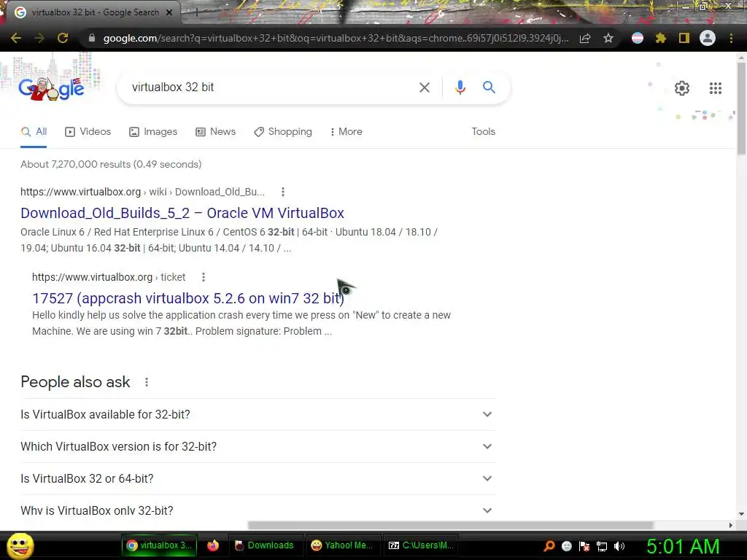Screen dimensions: 747x560
Task: Expand 'Is VirtualBox 32 or 64-bit?'
Action: click(258, 478)
